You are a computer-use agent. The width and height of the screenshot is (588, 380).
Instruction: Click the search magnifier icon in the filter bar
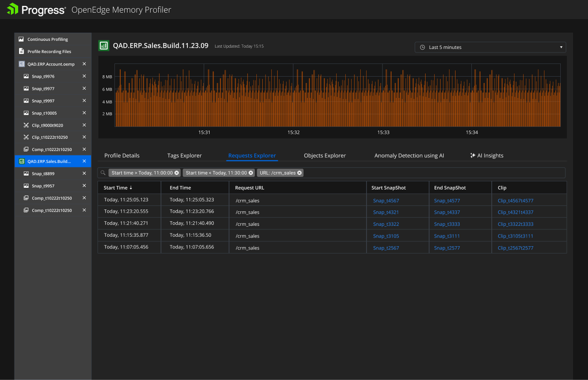point(103,173)
